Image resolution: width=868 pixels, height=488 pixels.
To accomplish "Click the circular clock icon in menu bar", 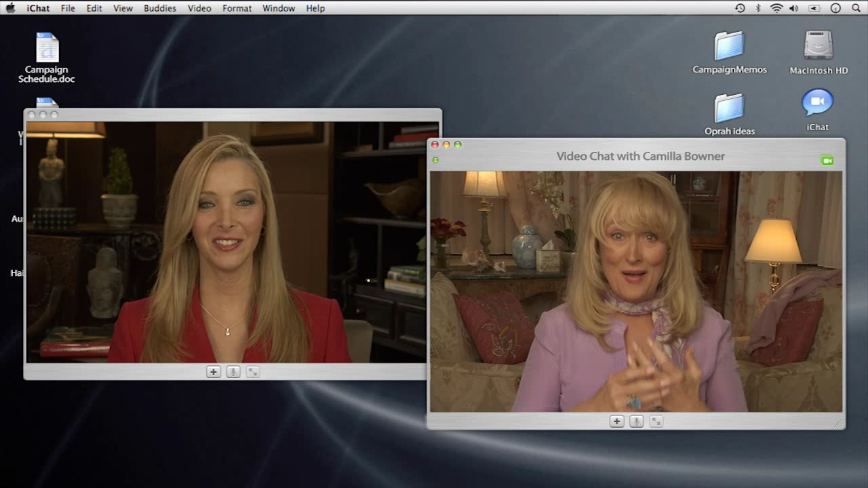I will tap(835, 8).
